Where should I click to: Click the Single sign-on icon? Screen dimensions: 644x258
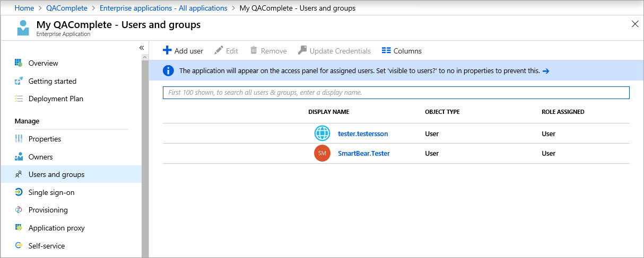coord(19,192)
